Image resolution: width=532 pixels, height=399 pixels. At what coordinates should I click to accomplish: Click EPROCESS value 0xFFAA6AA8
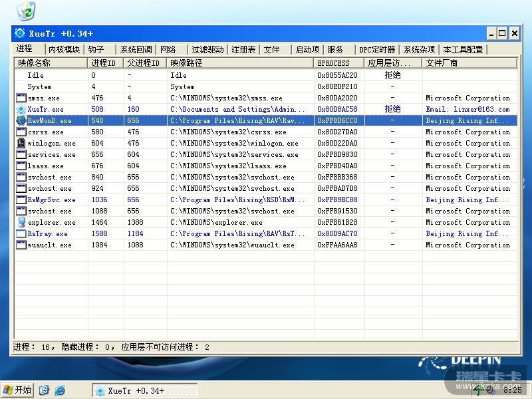(x=337, y=245)
